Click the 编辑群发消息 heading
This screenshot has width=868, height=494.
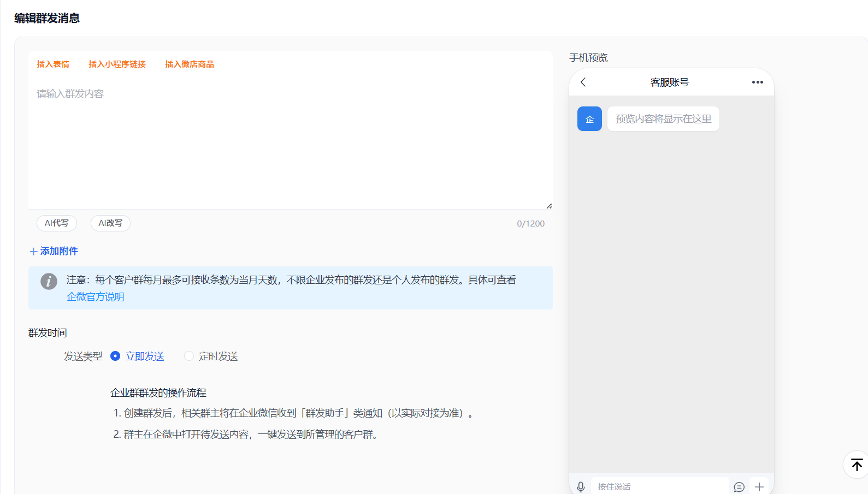[47, 18]
